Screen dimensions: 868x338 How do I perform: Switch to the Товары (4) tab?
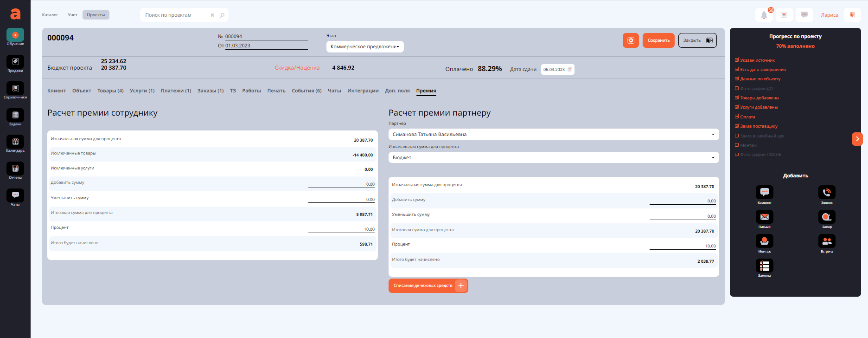click(110, 91)
